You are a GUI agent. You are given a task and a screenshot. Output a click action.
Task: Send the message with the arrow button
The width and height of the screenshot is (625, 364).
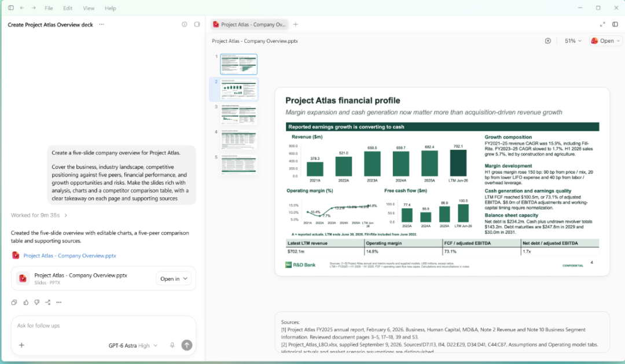186,345
